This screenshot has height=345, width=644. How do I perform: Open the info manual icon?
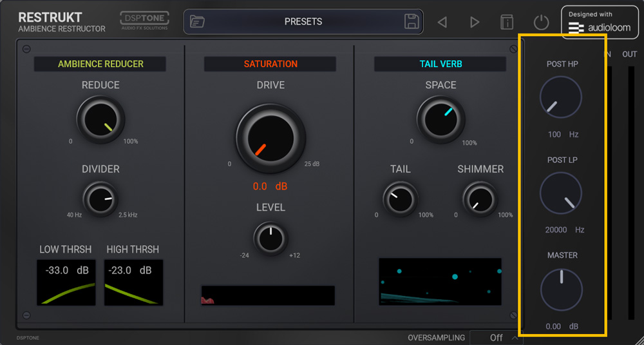pos(507,22)
